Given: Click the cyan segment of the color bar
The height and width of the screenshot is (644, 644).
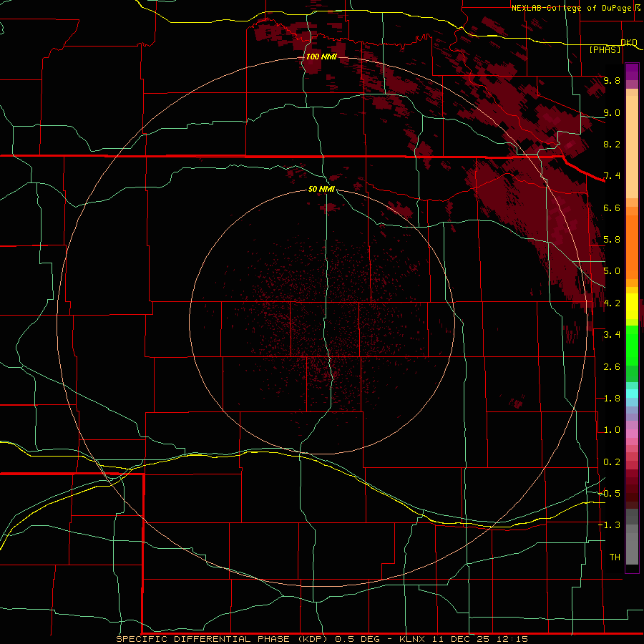Looking at the screenshot, I should pos(632,393).
